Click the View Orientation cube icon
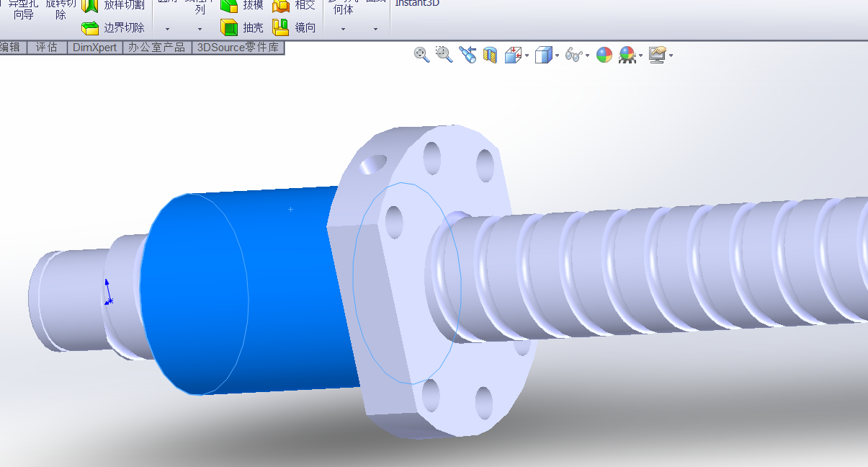The height and width of the screenshot is (467, 868). coord(513,55)
